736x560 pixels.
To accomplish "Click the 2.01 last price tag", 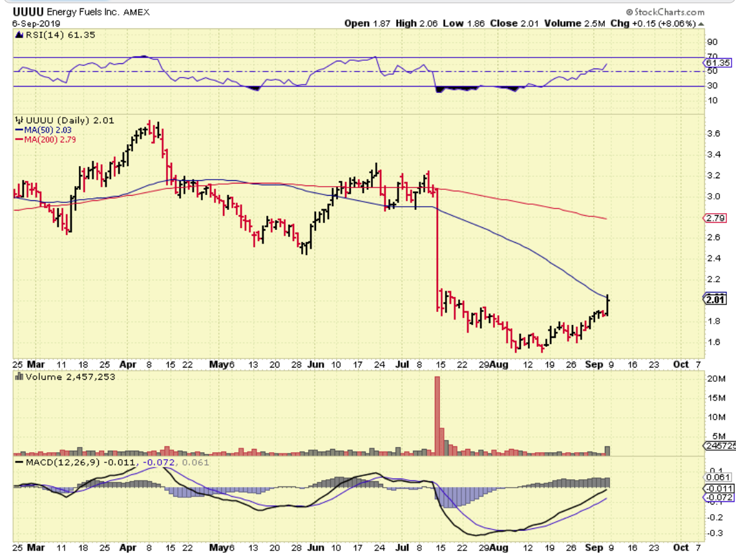I will (x=714, y=298).
